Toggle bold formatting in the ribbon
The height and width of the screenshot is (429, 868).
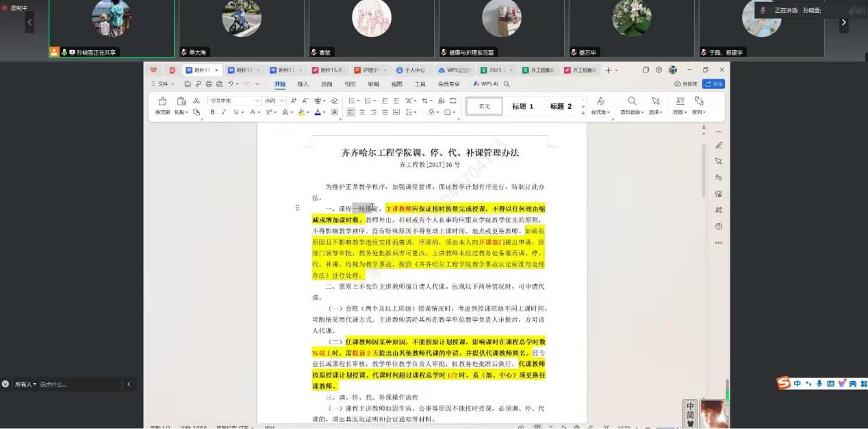(x=213, y=112)
